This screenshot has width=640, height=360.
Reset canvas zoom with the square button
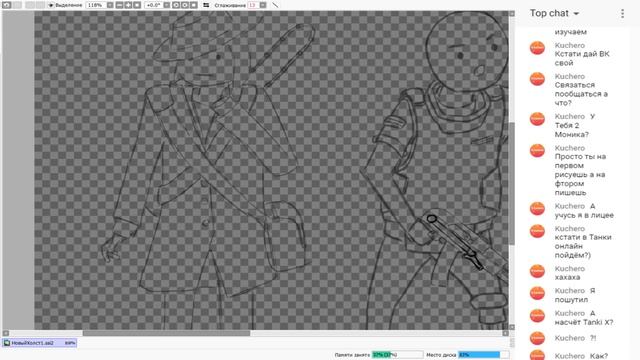[x=137, y=5]
